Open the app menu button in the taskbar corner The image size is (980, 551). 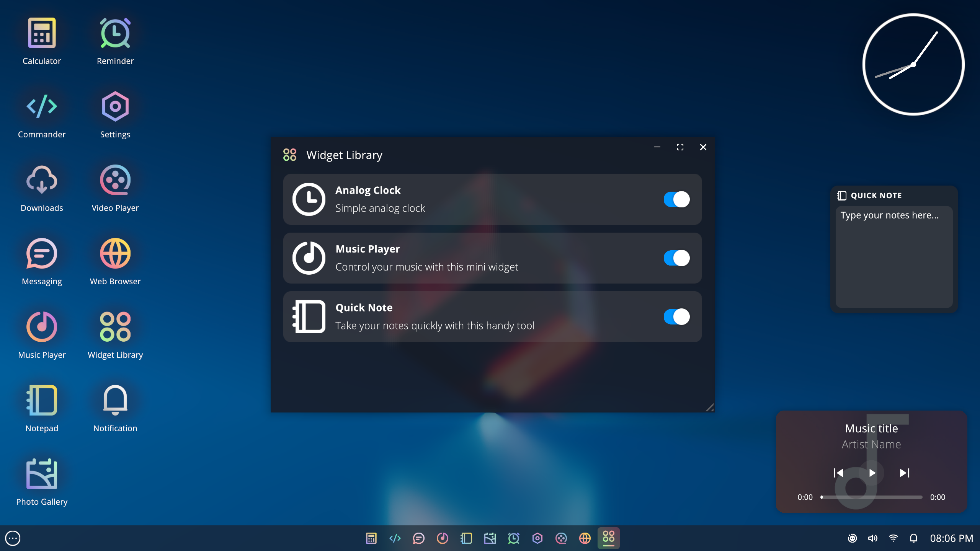(13, 538)
